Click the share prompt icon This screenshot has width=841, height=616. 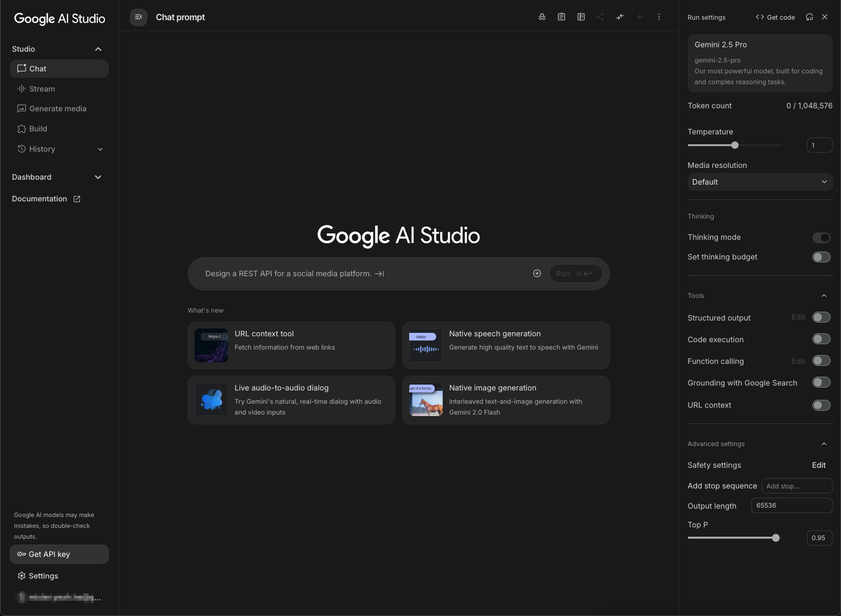600,17
